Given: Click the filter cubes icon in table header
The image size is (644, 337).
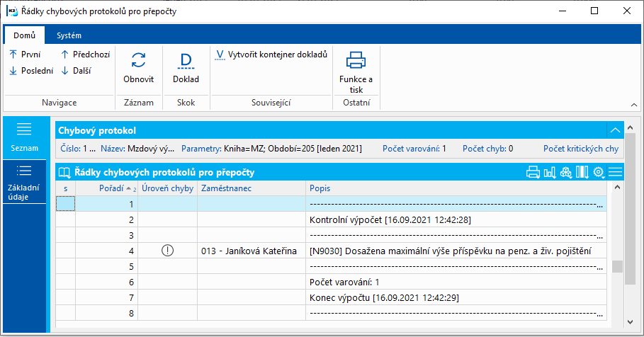Looking at the screenshot, I should (566, 172).
